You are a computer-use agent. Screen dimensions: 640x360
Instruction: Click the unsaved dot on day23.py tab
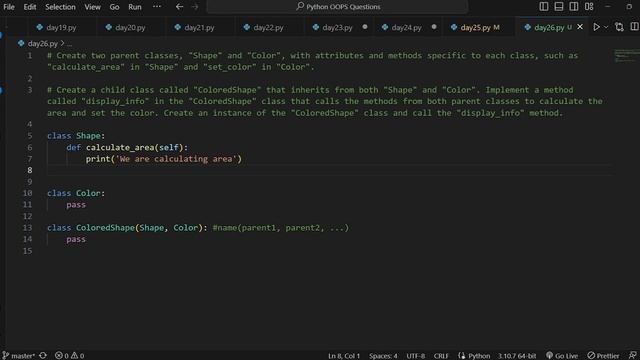click(x=365, y=27)
